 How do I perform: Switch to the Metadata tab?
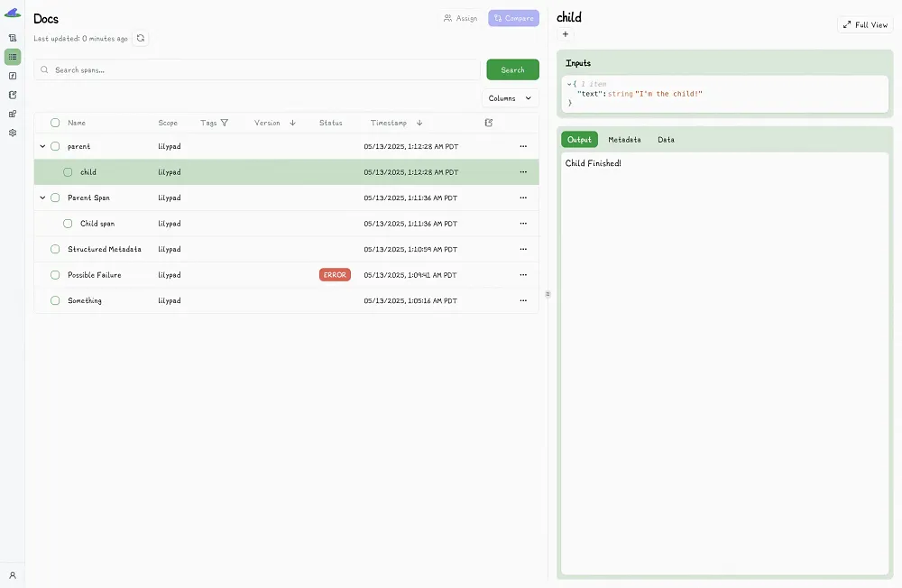click(624, 140)
